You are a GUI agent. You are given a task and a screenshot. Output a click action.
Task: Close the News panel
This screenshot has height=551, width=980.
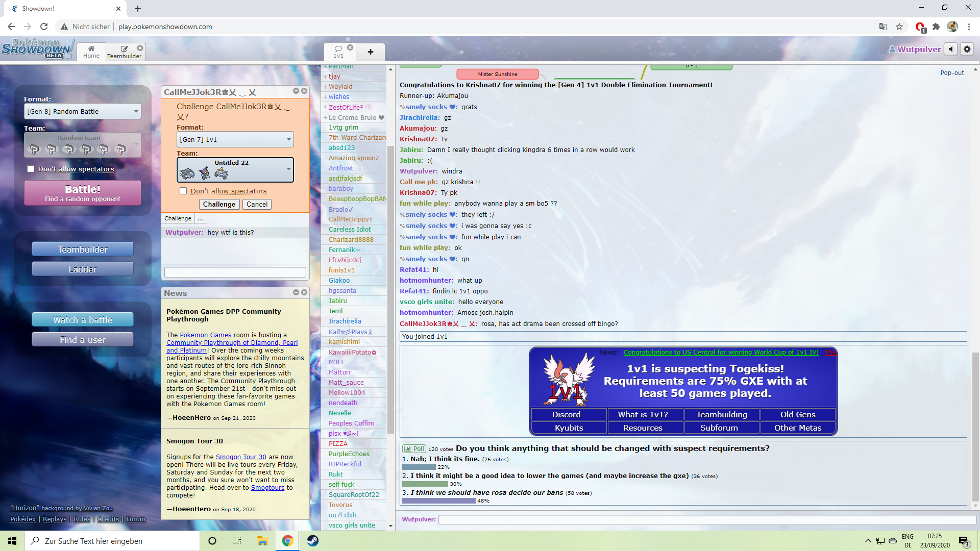(304, 292)
